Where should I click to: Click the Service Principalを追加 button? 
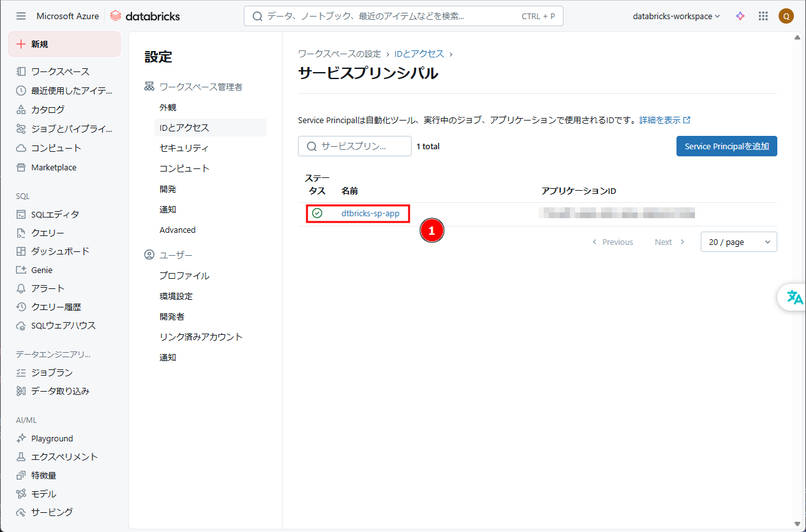[726, 146]
